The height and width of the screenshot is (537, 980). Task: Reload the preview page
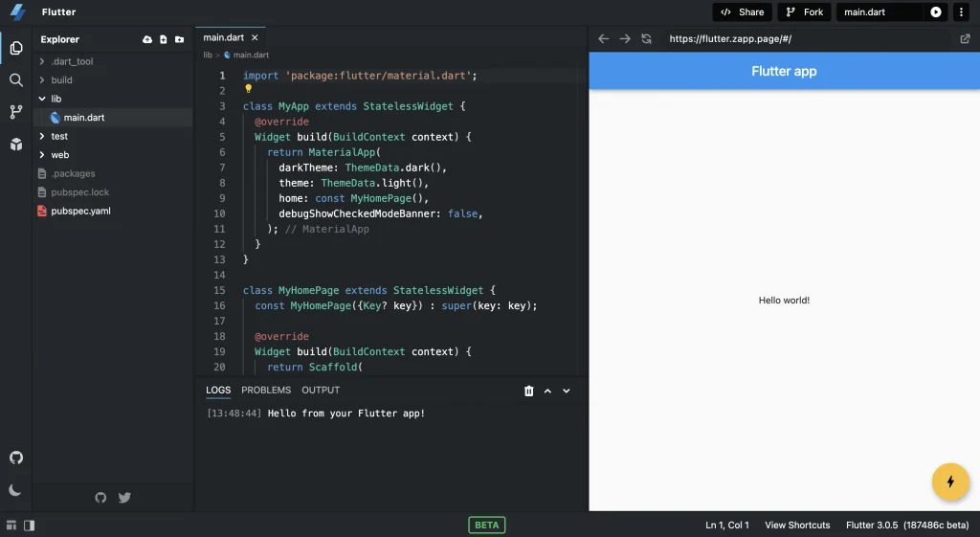pos(646,38)
